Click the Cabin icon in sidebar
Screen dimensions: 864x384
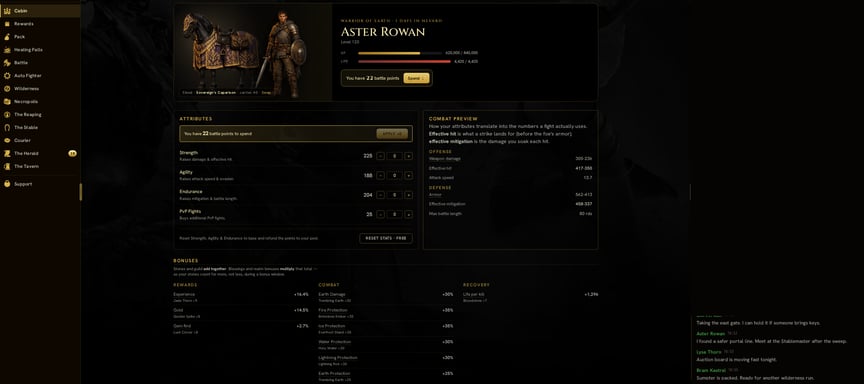[7, 10]
